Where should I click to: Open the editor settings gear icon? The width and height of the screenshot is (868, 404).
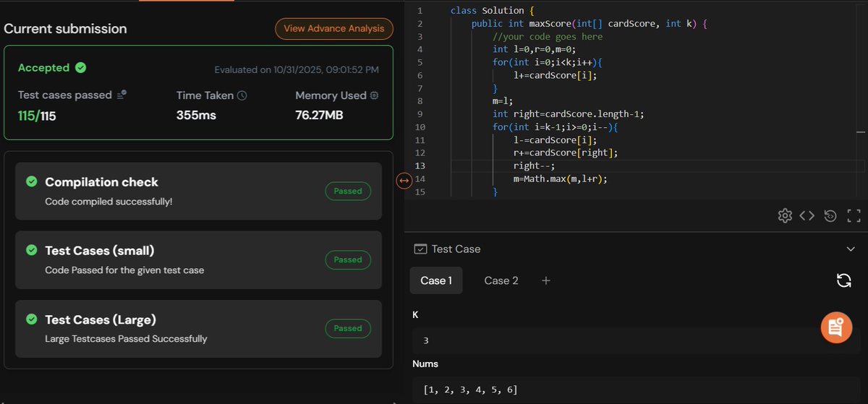click(x=785, y=215)
